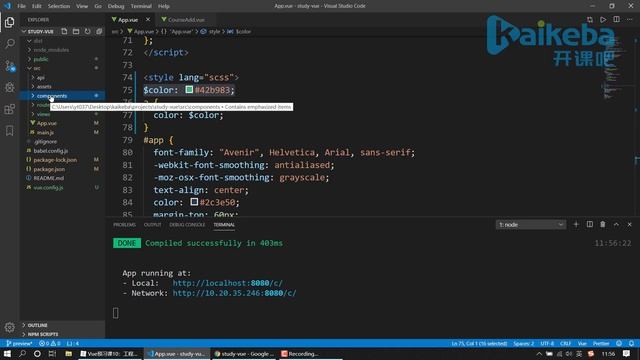Open the terminal selector dropdown '1: node'
The height and width of the screenshot is (360, 640).
[531, 224]
